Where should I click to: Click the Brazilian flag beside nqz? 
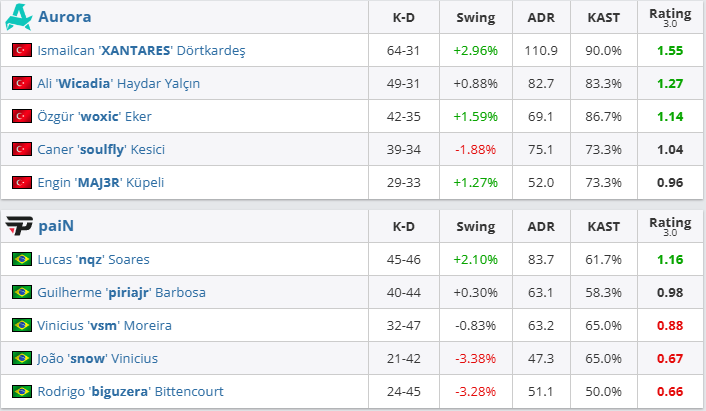(x=21, y=259)
